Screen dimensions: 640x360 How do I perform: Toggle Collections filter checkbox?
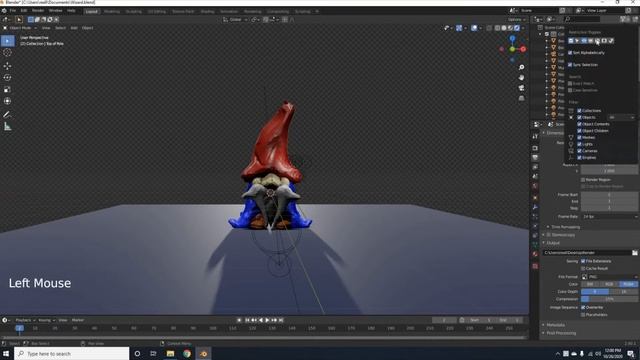(579, 111)
